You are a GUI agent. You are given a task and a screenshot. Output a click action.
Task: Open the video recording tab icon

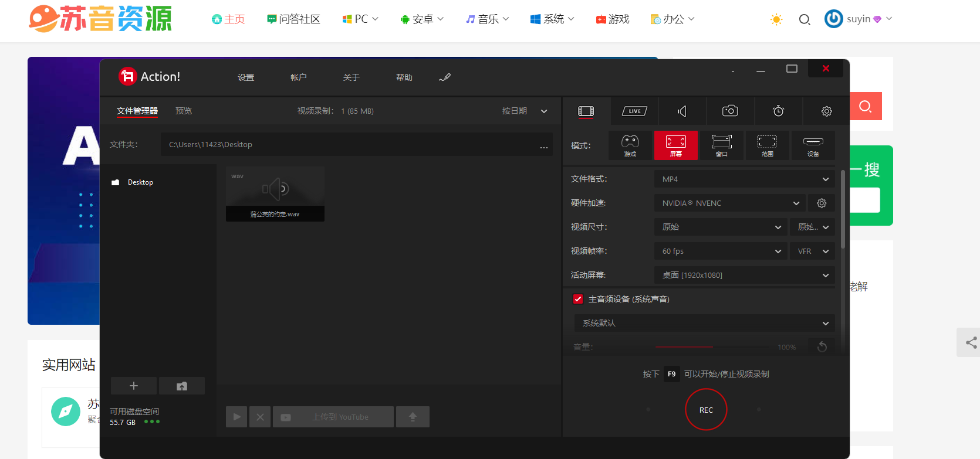[x=586, y=111]
